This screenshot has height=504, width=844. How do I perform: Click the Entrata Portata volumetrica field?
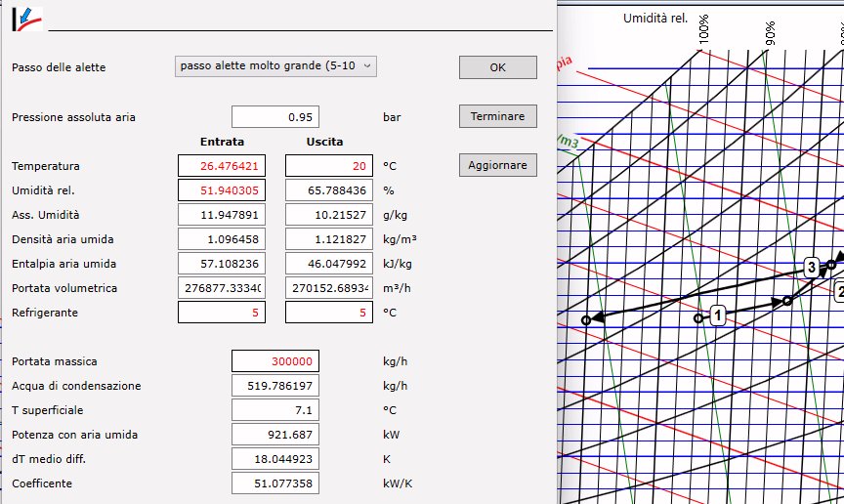[x=222, y=288]
